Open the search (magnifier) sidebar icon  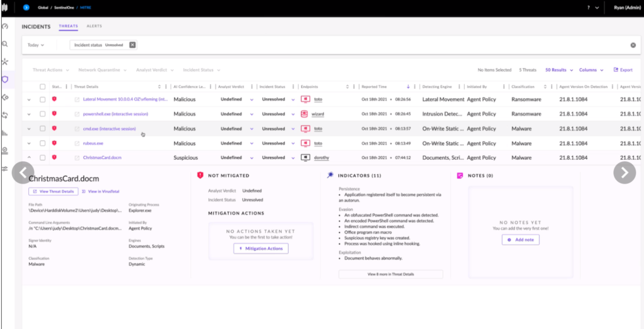pyautogui.click(x=5, y=44)
